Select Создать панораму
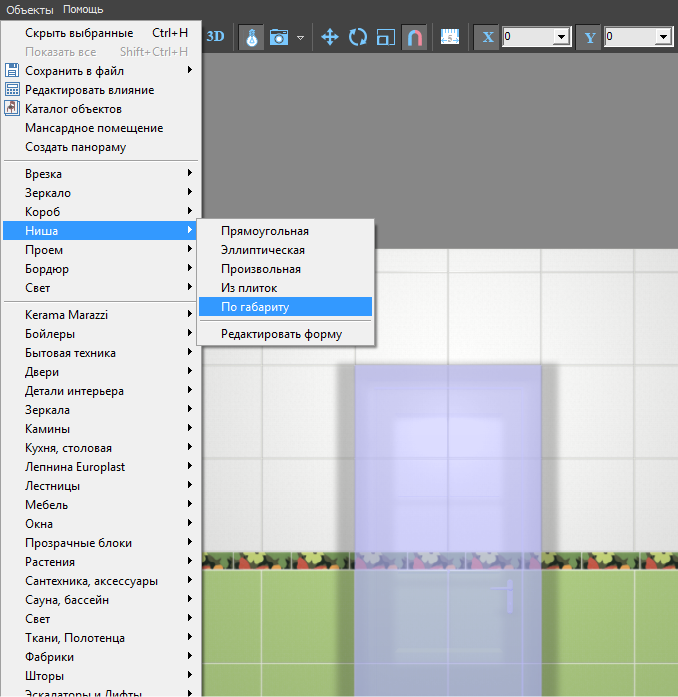Screen dimensions: 678x697 pyautogui.click(x=102, y=147)
